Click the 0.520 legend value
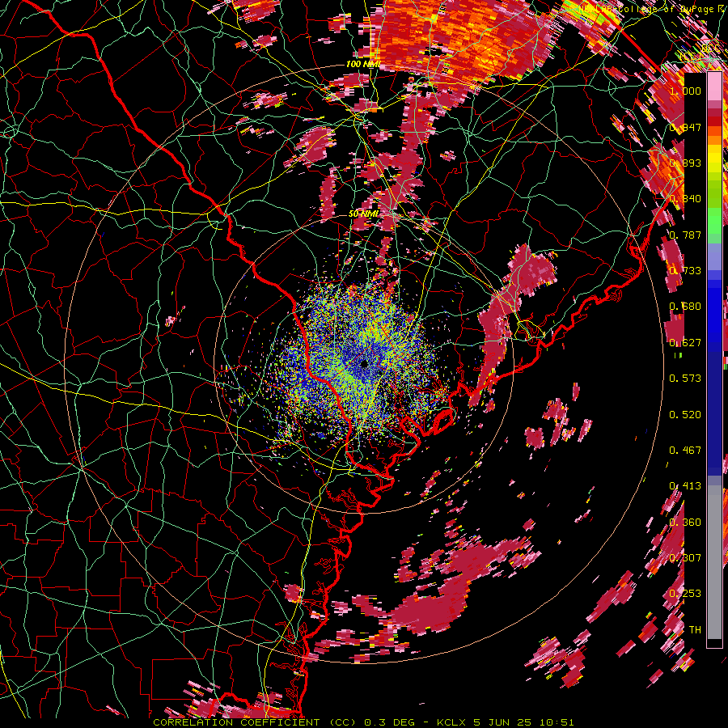 tap(685, 414)
